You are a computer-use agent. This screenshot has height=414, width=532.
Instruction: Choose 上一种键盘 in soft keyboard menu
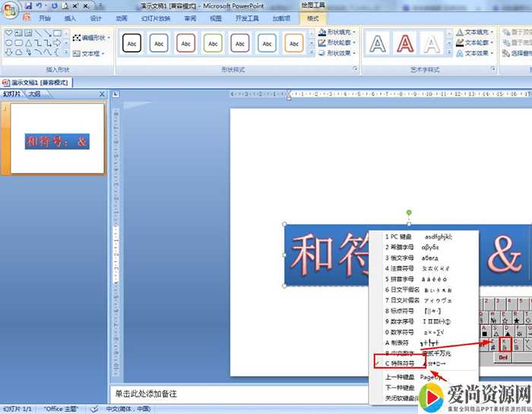[424, 377]
